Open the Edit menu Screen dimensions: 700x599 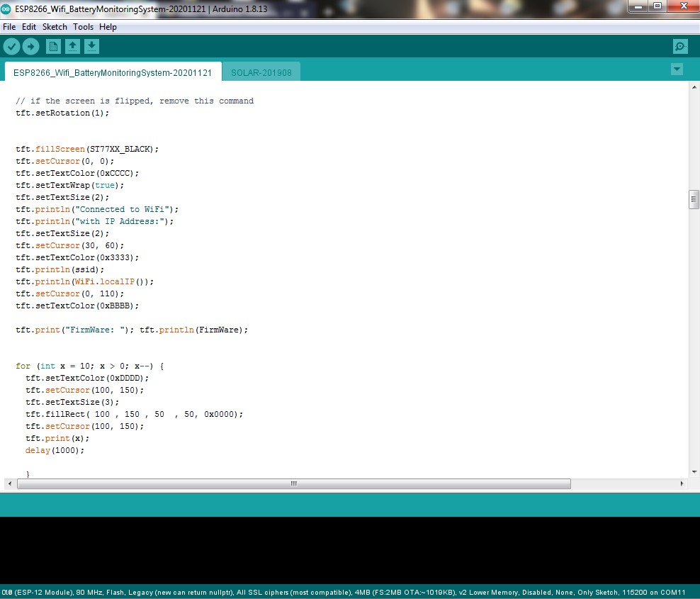click(x=29, y=27)
